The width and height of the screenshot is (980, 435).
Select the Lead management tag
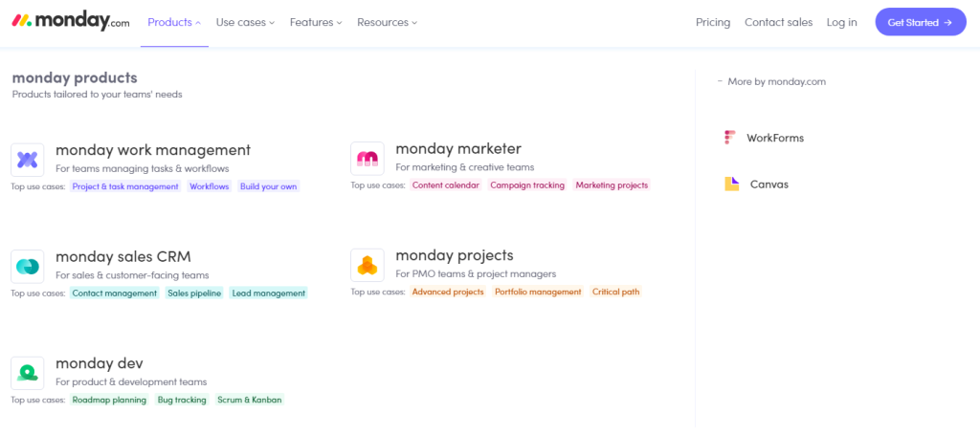(x=268, y=293)
